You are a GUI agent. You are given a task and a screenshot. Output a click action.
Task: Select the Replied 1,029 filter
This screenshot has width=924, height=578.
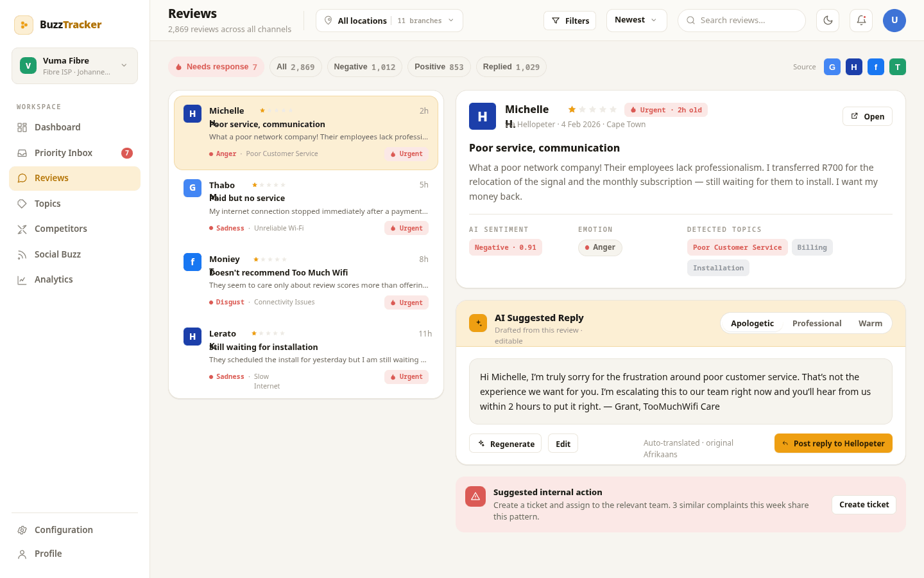(511, 67)
